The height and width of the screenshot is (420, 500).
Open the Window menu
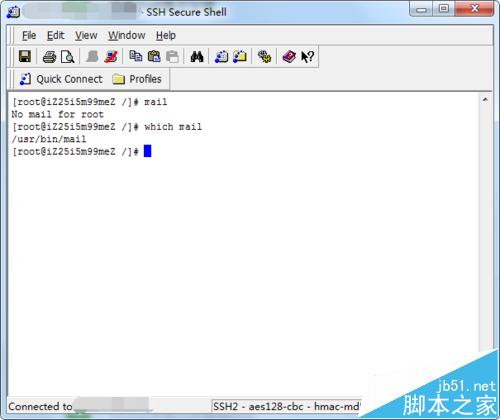coord(126,35)
